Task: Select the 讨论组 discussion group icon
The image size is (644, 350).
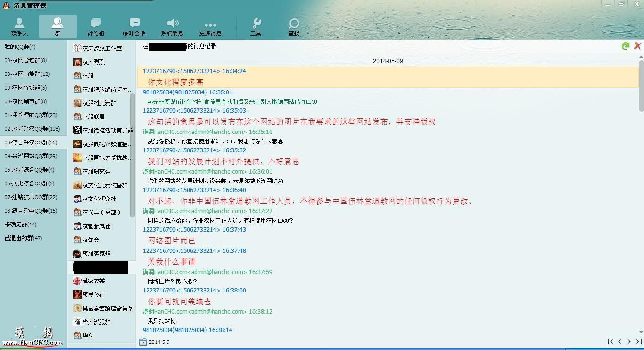Action: coord(96,27)
